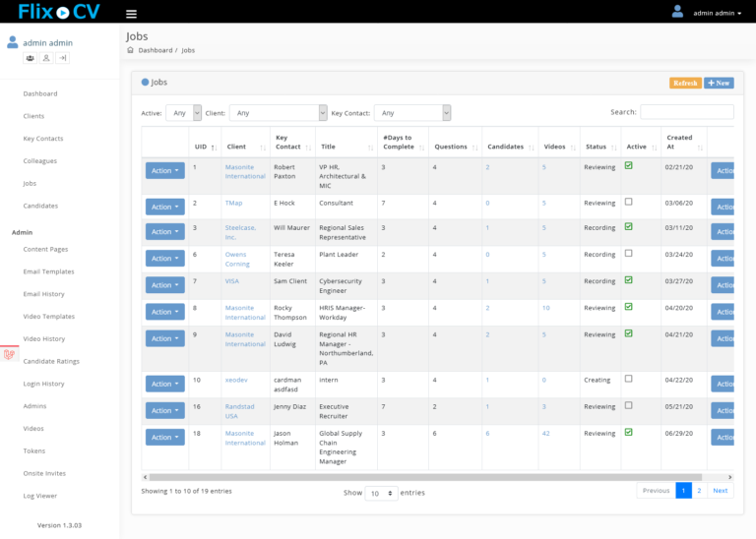Click the FlixCV logo
Screen dimensions: 756x539
(x=58, y=13)
